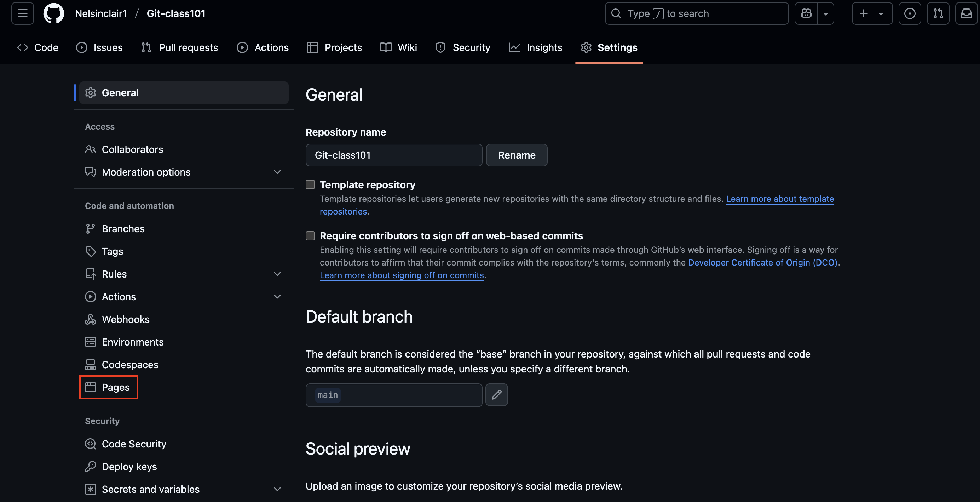The height and width of the screenshot is (502, 980).
Task: Open the create new plus menu
Action: click(872, 14)
